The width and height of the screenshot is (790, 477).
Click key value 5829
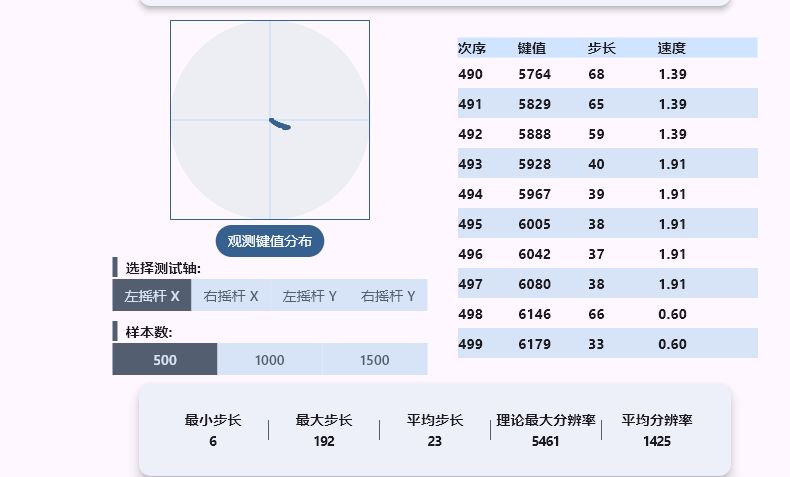coord(535,104)
